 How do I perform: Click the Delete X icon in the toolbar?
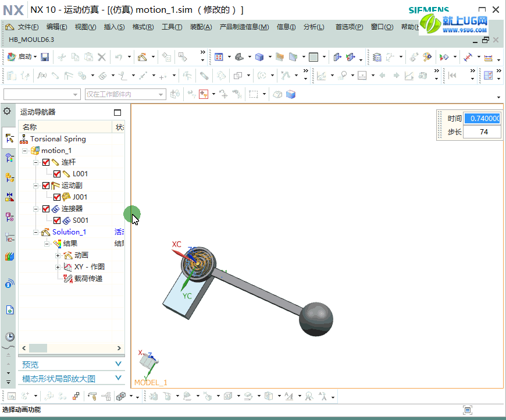pos(102,57)
